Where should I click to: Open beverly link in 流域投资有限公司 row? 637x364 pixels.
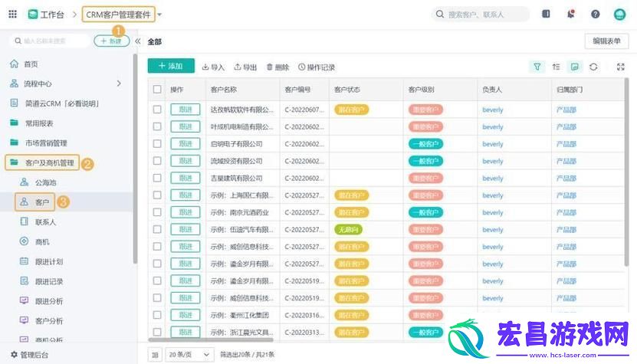[492, 161]
